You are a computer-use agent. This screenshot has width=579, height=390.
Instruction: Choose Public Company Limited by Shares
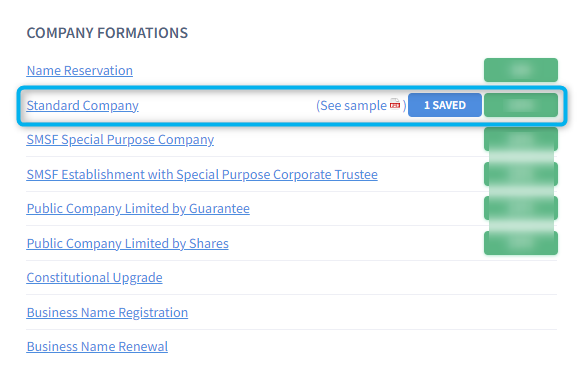click(x=128, y=243)
